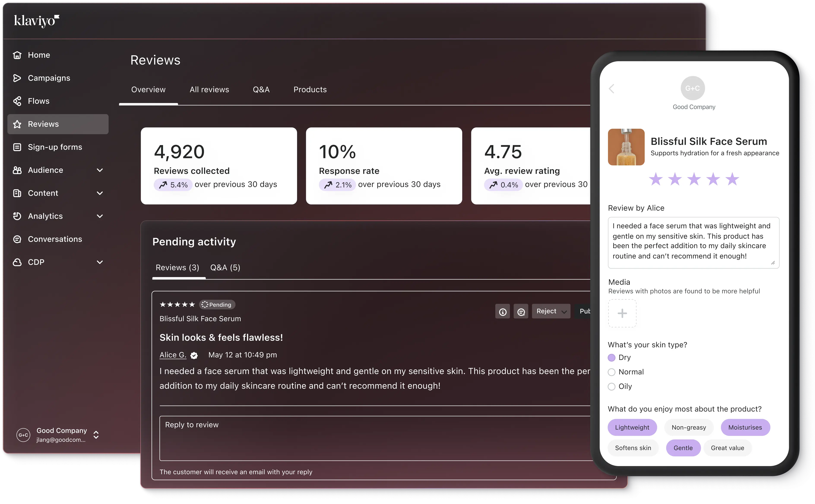Open the Q&A (5) pending tab
Screen dimensions: 815x504
[x=225, y=268]
